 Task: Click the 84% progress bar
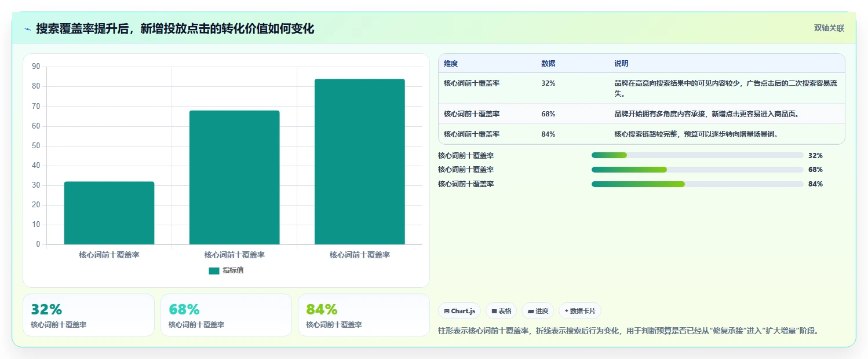[x=697, y=184]
